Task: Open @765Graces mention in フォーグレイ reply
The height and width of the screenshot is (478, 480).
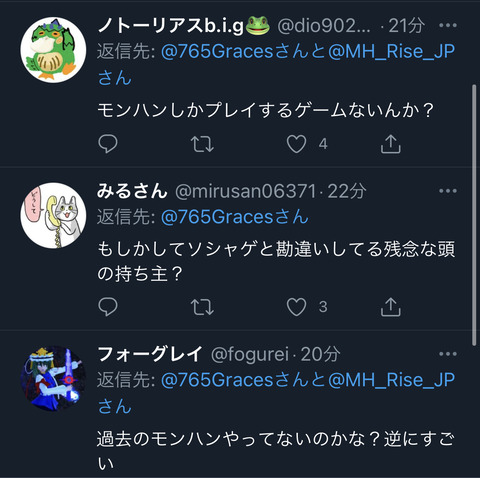Action: 217,380
